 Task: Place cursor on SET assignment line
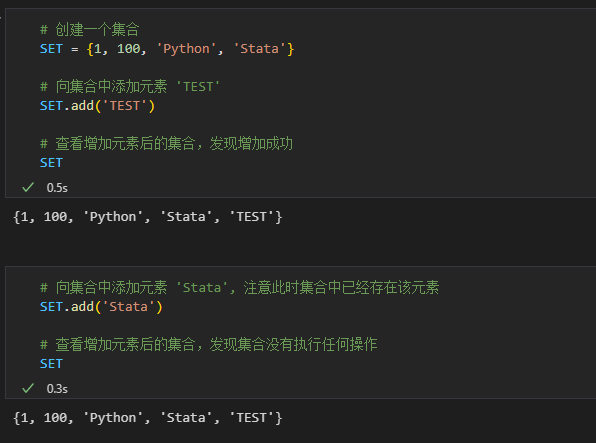[x=167, y=49]
